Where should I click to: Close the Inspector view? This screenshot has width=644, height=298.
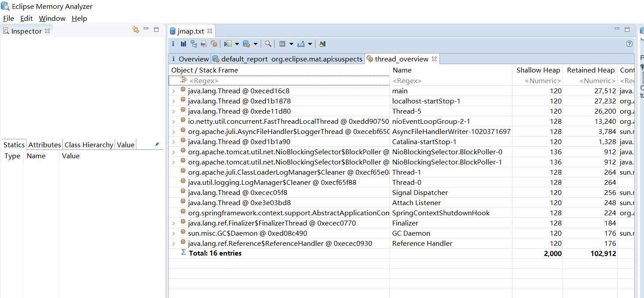point(47,31)
